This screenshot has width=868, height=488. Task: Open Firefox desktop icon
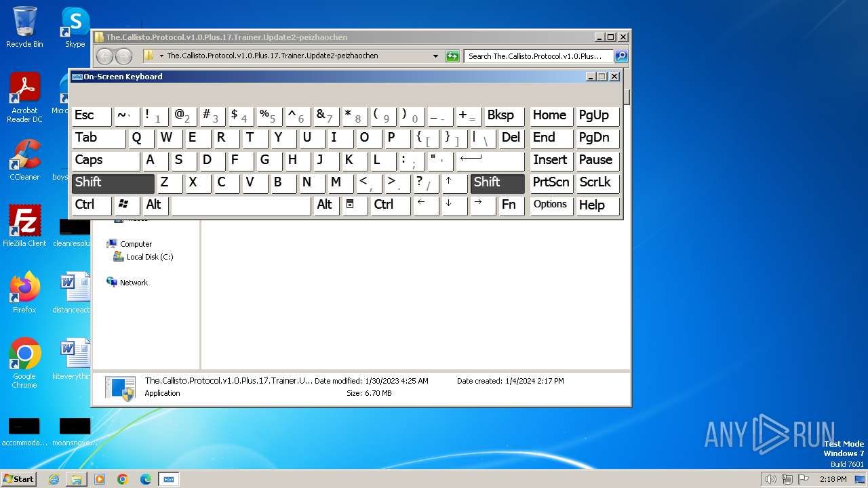[x=24, y=292]
